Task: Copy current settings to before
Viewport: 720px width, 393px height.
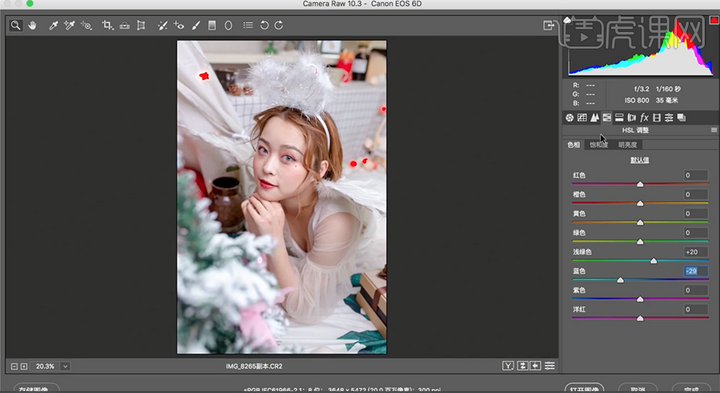Action: [x=535, y=366]
